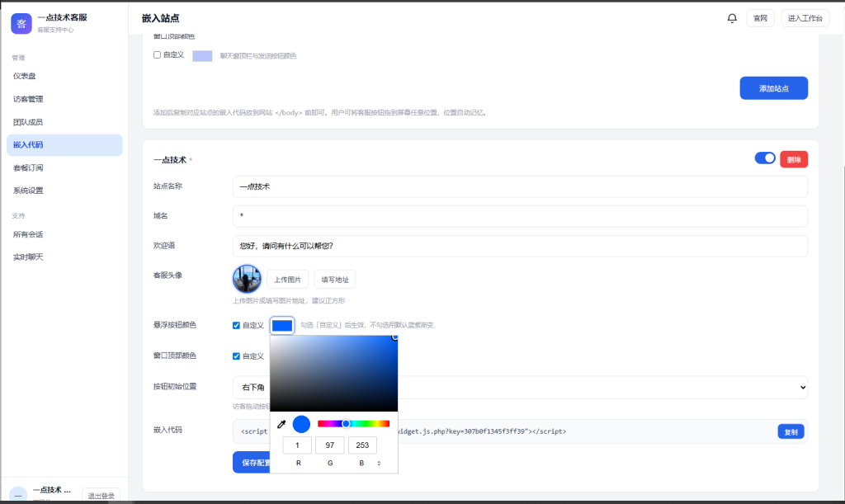Screen dimensions: 845x504
Task: Open the 按钮初始位置 dropdown
Action: (x=520, y=387)
